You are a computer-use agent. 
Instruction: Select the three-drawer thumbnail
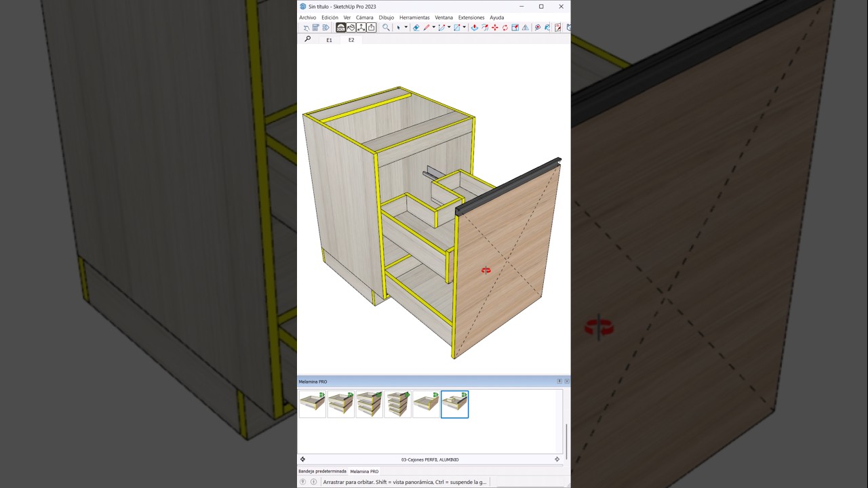pyautogui.click(x=370, y=404)
